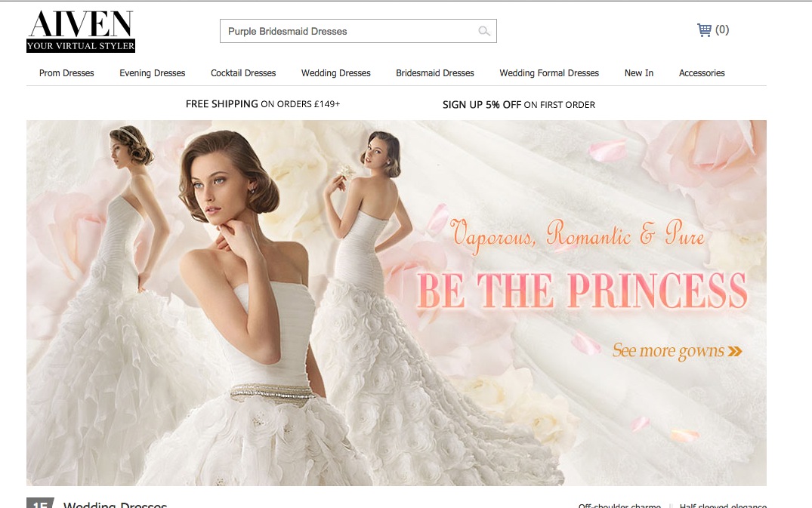Click the magnifying glass search icon
This screenshot has width=812, height=508.
[x=484, y=31]
